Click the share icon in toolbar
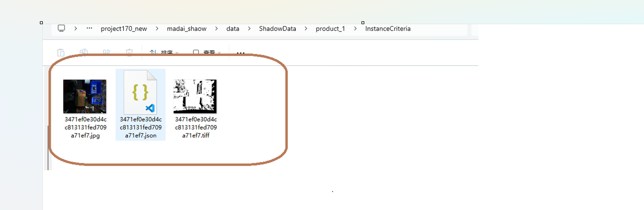The height and width of the screenshot is (210, 644). point(107,52)
